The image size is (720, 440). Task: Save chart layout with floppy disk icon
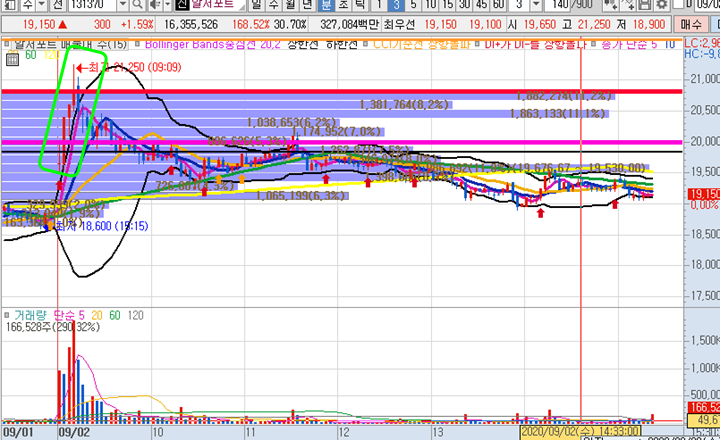tap(645, 5)
